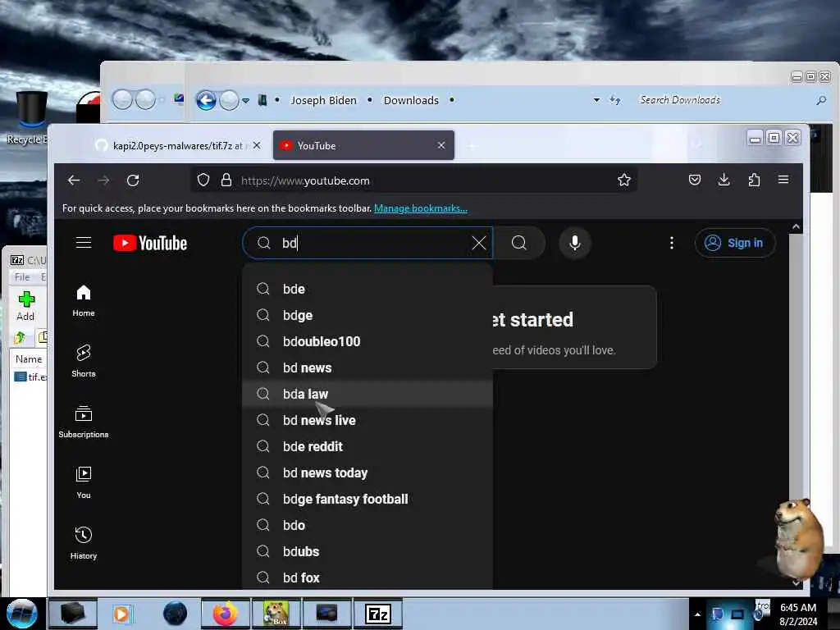Screen dimensions: 840x630
Task: Expand Explorer address bar dropdown
Action: pyautogui.click(x=596, y=100)
